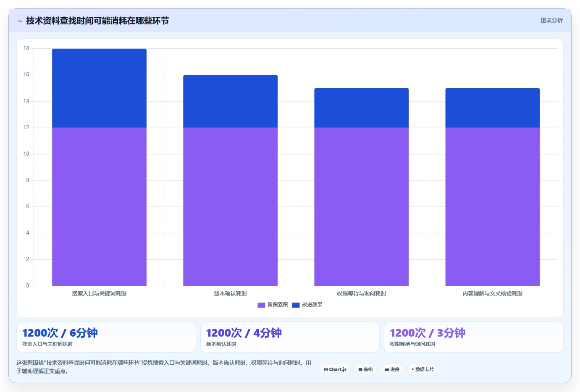Click the y-axis value 0
This screenshot has height=392, width=580.
pyautogui.click(x=28, y=286)
